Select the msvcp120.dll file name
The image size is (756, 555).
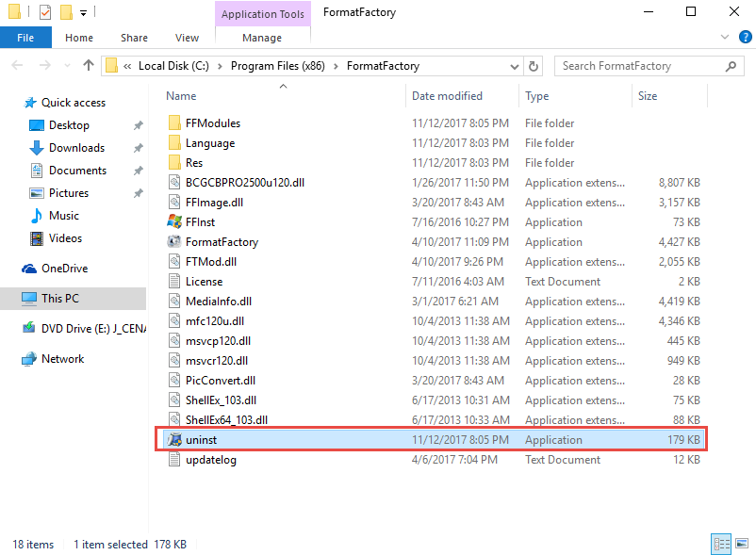[x=218, y=340]
